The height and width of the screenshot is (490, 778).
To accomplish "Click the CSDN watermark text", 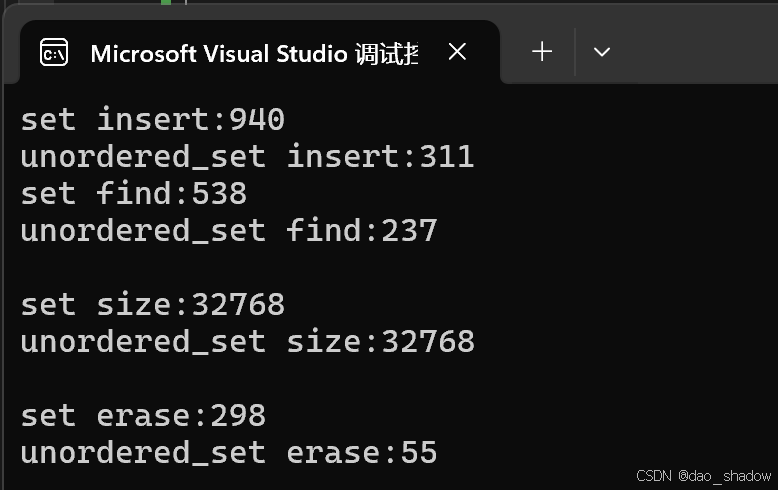I will 654,476.
